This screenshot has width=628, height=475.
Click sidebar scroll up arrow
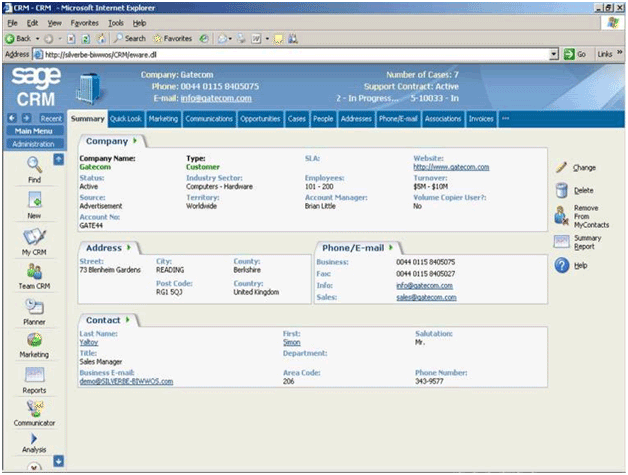pyautogui.click(x=58, y=159)
